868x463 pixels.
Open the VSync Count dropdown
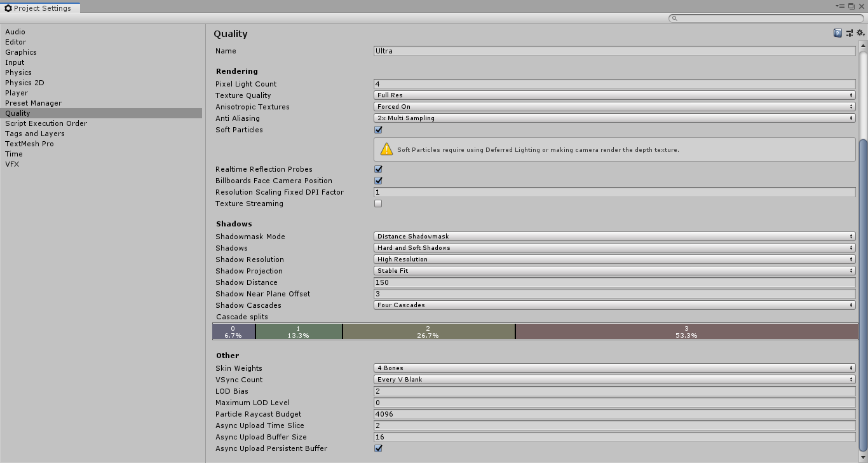[614, 379]
